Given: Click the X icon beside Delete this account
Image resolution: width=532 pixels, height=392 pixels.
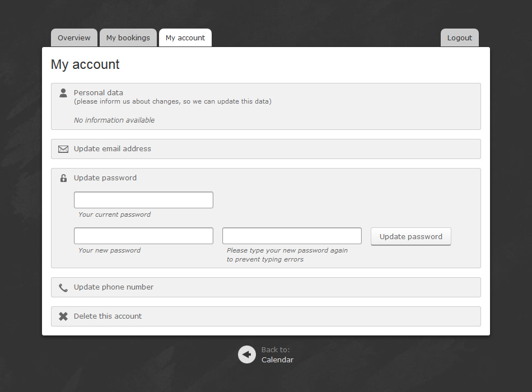Looking at the screenshot, I should [63, 316].
